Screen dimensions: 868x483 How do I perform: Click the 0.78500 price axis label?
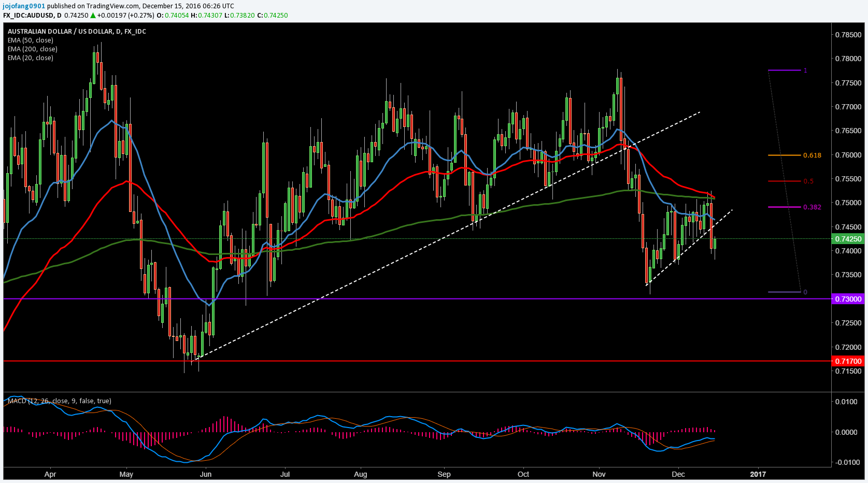(848, 35)
